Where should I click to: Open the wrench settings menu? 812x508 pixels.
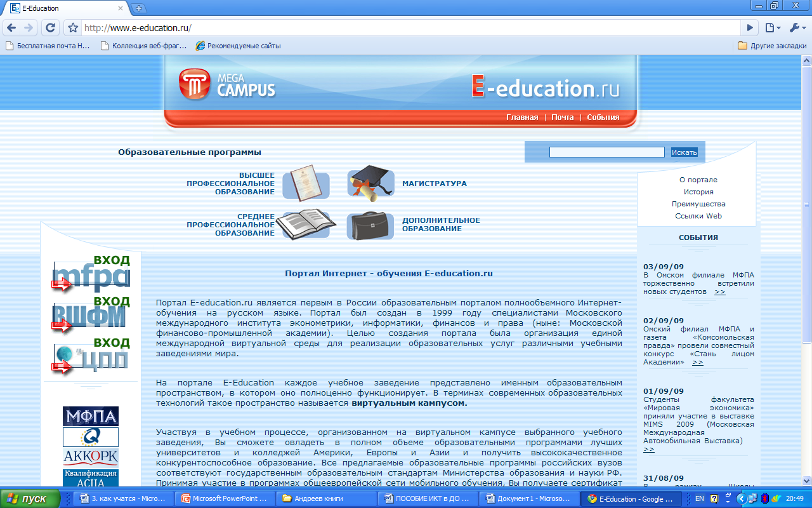click(x=797, y=28)
